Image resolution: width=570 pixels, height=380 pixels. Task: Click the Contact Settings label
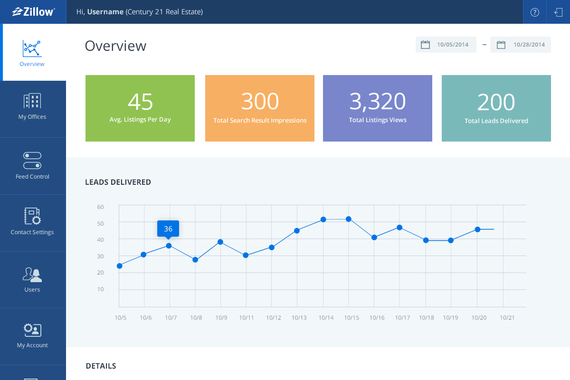click(x=32, y=232)
